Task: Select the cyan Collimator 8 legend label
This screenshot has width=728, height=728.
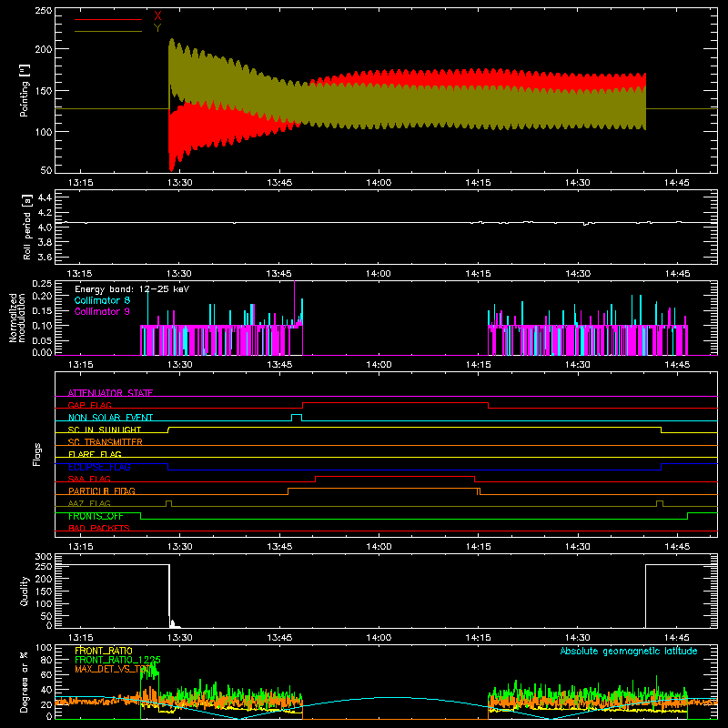Action: (x=102, y=300)
